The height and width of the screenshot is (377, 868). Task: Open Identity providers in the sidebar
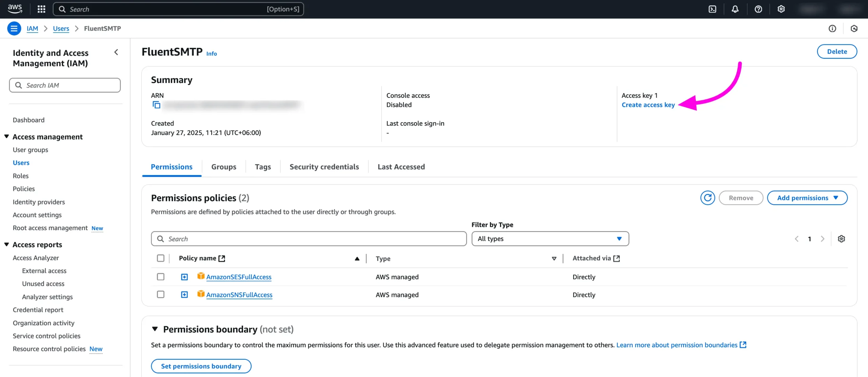(39, 202)
